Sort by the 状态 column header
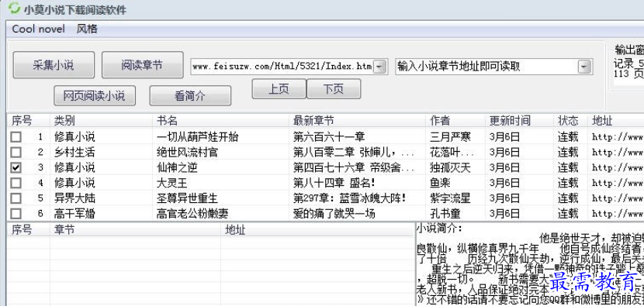644x306 pixels. (570, 121)
